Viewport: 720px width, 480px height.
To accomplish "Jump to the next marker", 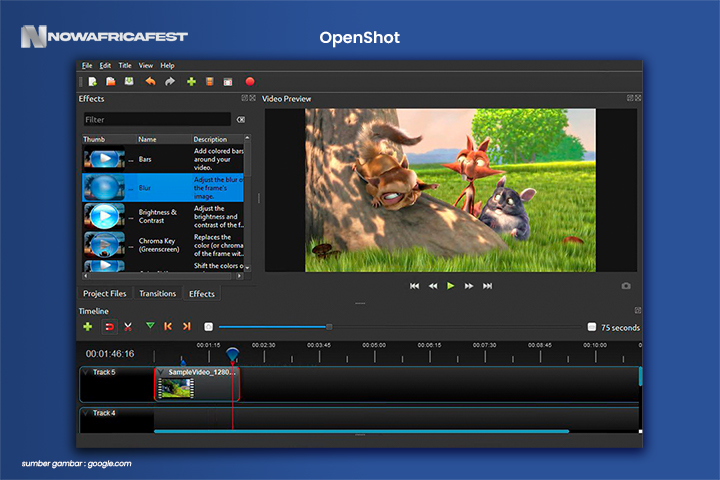I will (186, 326).
